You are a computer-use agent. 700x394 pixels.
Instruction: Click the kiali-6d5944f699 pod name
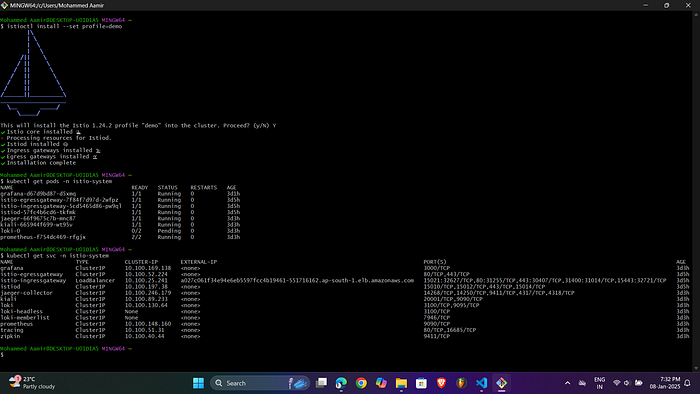point(36,225)
